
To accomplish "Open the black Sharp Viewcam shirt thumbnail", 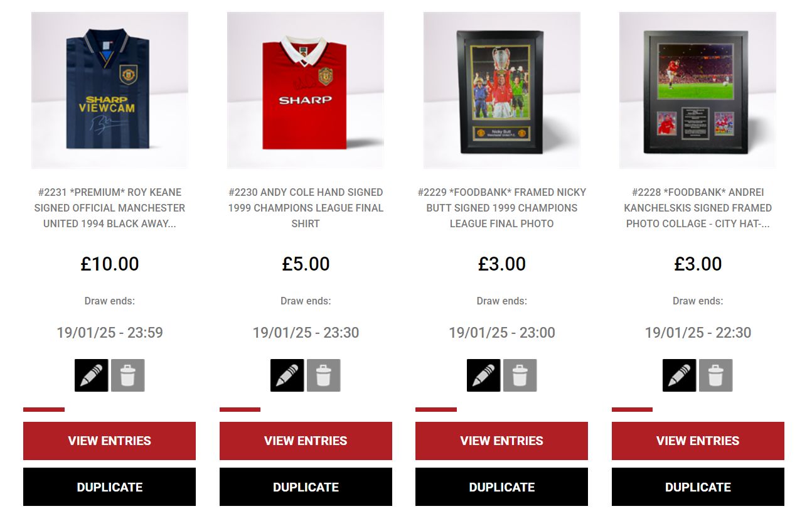I will pos(110,90).
